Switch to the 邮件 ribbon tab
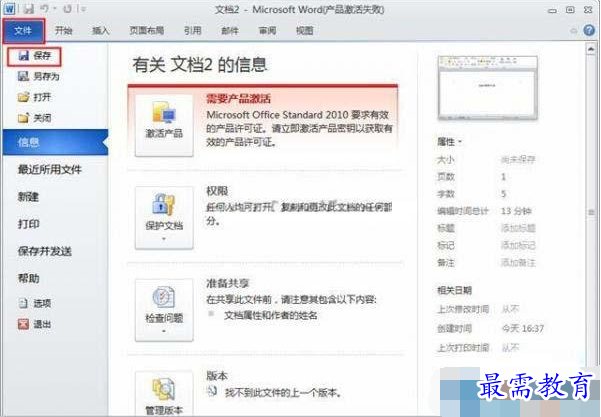Image resolution: width=601 pixels, height=417 pixels. coord(230,30)
